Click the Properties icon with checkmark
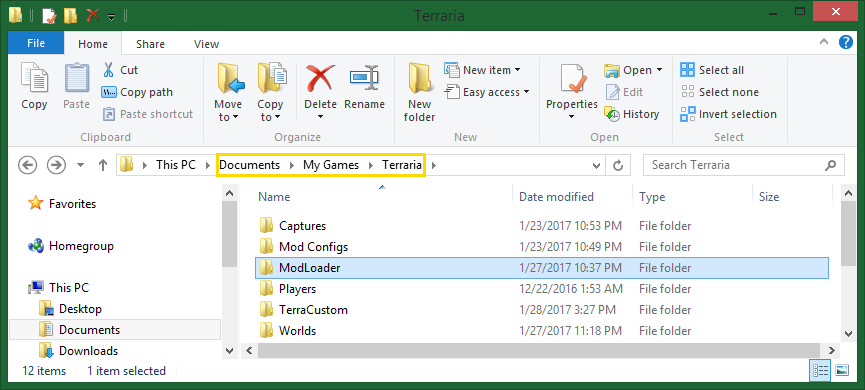 point(572,78)
